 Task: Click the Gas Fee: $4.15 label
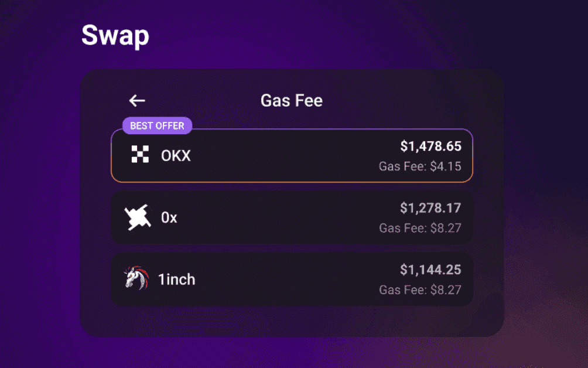pyautogui.click(x=420, y=166)
